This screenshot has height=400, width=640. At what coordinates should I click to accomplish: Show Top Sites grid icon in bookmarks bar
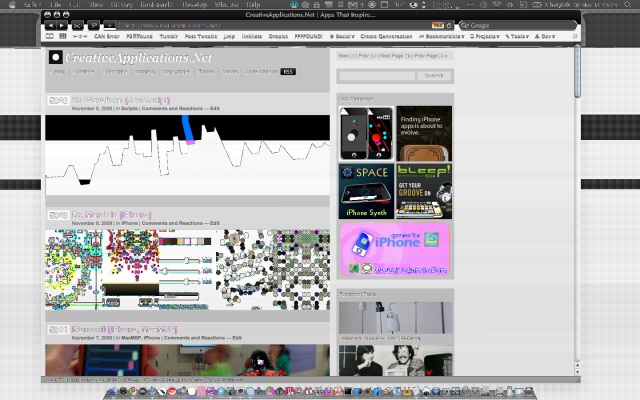click(62, 36)
